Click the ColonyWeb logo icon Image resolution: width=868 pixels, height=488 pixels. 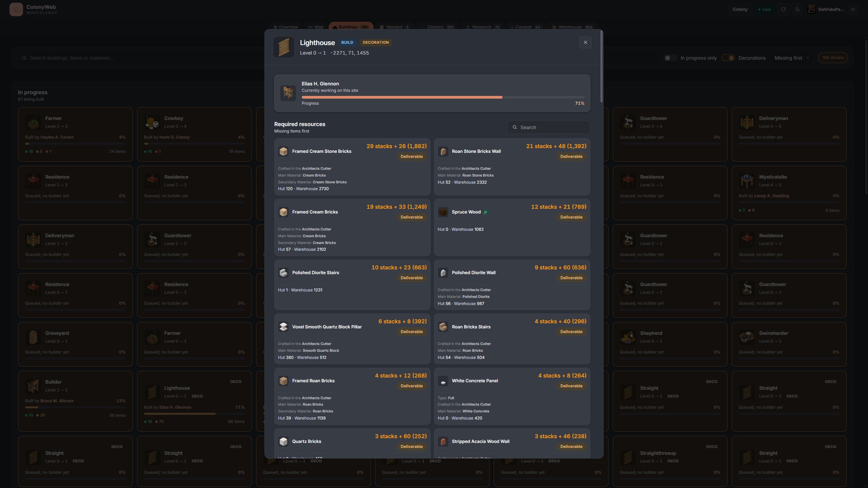(x=16, y=9)
